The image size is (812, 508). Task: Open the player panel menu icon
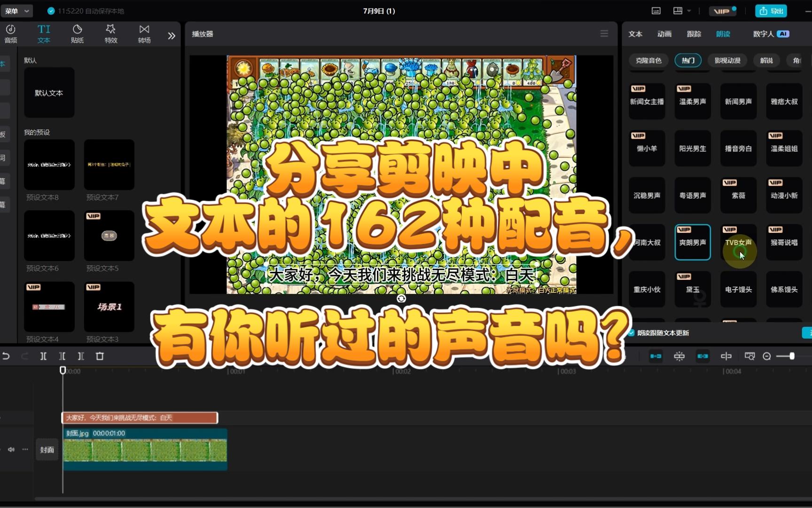[x=604, y=33]
